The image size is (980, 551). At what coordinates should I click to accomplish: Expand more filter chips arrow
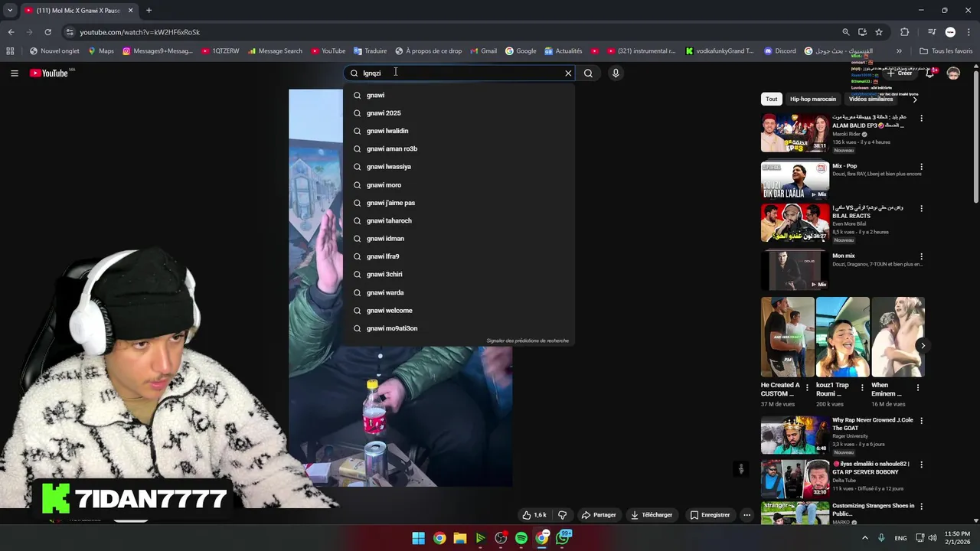click(915, 99)
